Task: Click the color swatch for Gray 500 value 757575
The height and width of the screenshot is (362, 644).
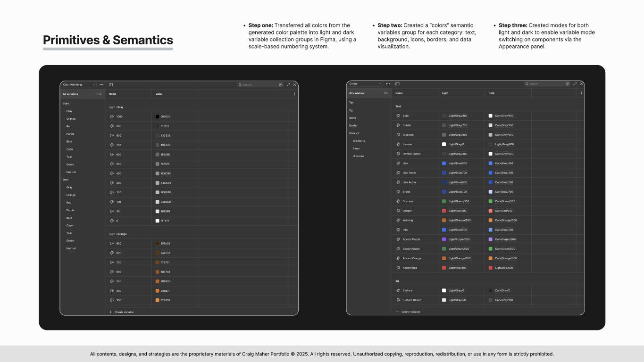Action: 158,164
